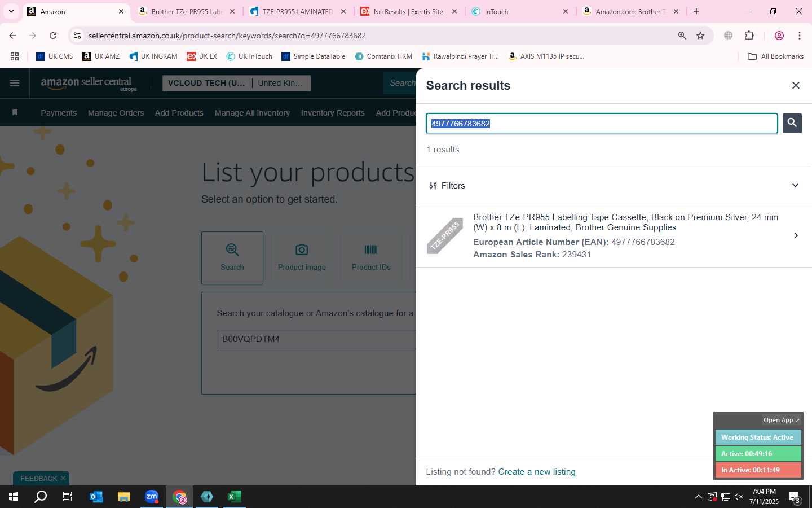The height and width of the screenshot is (508, 812).
Task: Open Manage Orders in navigation bar
Action: 116,113
